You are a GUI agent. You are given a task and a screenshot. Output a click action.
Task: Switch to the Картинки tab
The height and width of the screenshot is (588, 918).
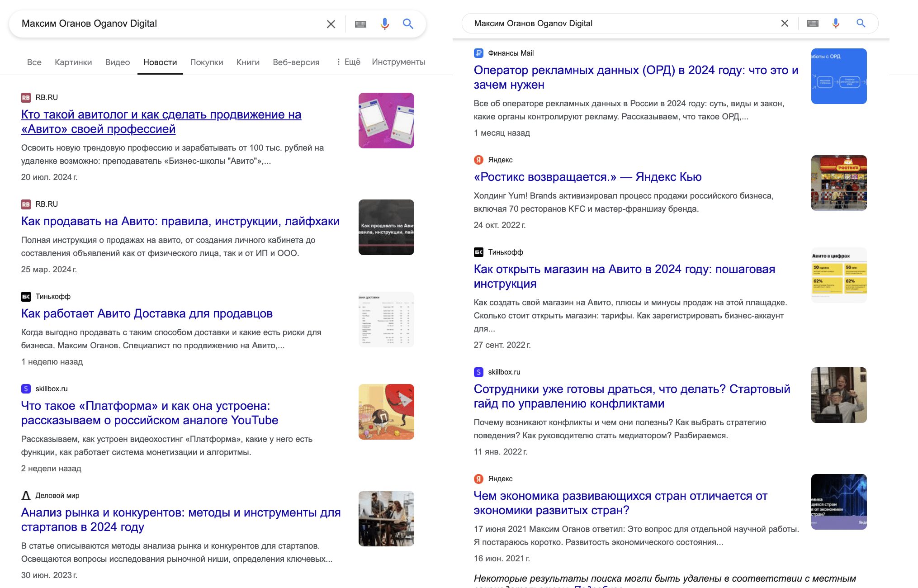73,62
